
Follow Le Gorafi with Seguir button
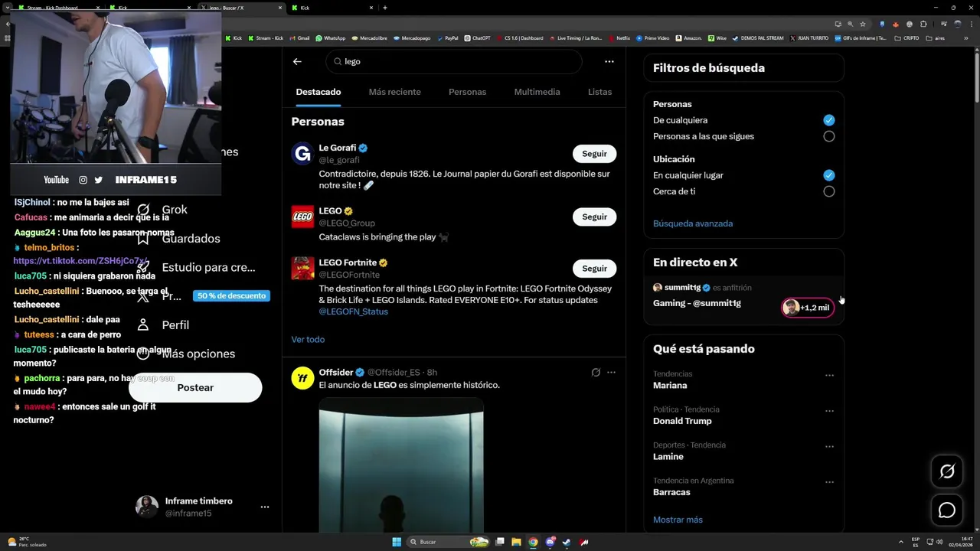(594, 154)
